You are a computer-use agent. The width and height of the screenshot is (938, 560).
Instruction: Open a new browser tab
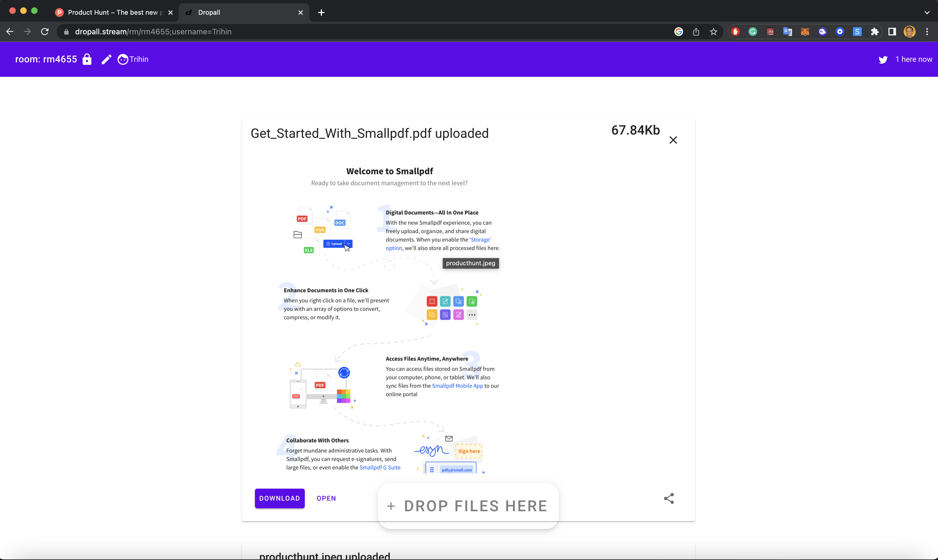coord(321,13)
